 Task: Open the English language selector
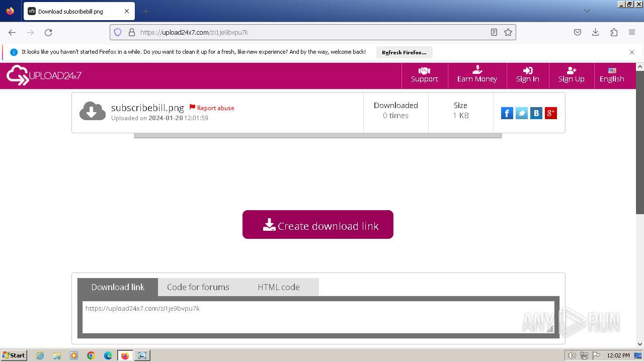[x=612, y=75]
